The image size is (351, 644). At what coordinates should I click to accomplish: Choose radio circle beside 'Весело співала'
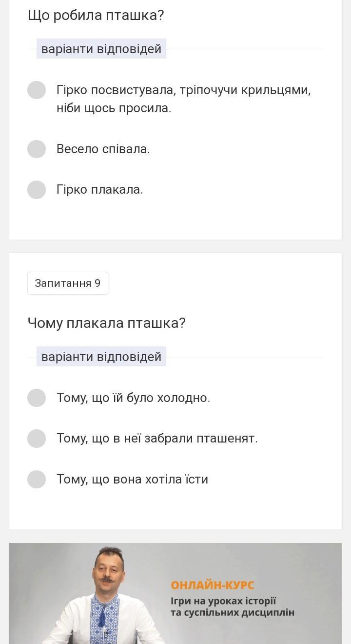click(x=37, y=149)
